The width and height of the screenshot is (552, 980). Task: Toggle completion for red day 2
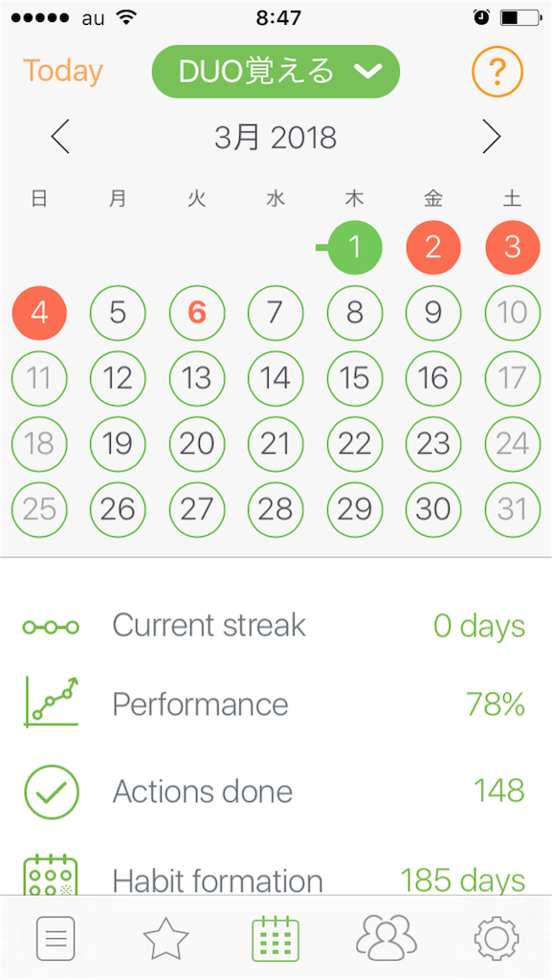[x=433, y=248]
